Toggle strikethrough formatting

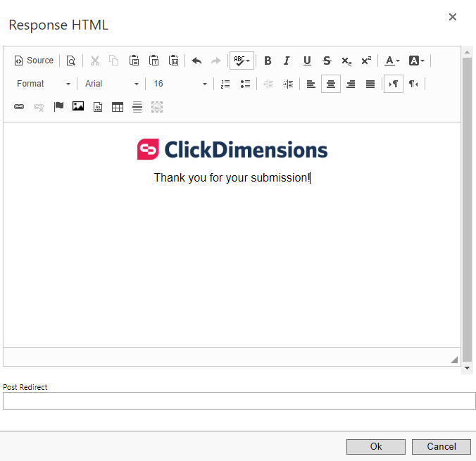tap(327, 61)
